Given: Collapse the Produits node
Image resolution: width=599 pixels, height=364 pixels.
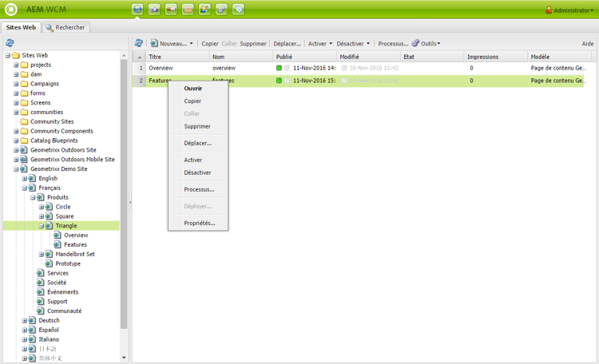Looking at the screenshot, I should [33, 197].
